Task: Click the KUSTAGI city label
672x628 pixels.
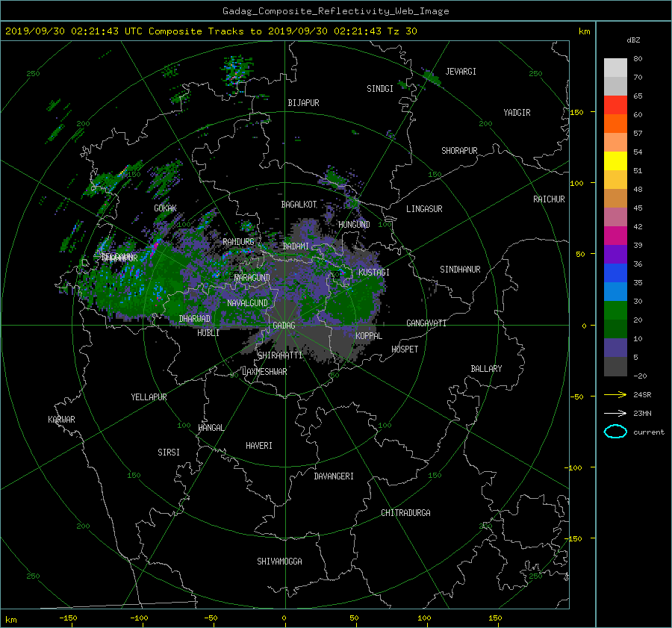Action: tap(374, 273)
